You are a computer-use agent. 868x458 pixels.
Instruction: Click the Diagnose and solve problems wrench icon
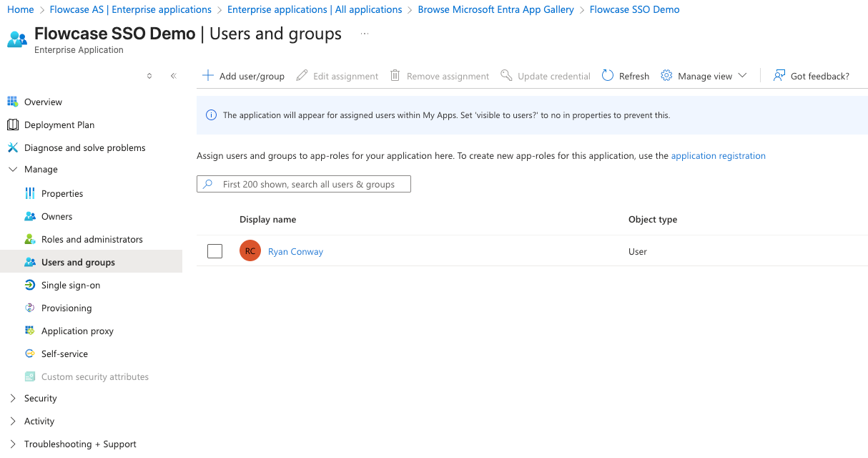[12, 147]
